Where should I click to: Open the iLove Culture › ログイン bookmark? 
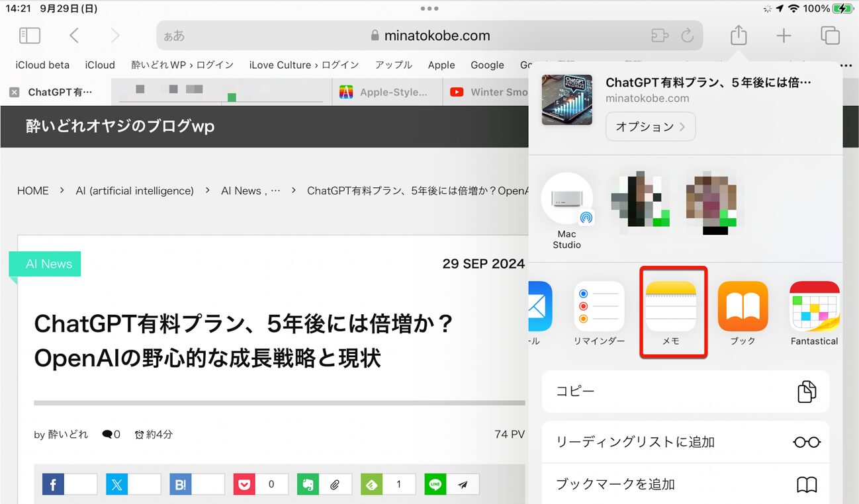click(x=304, y=65)
